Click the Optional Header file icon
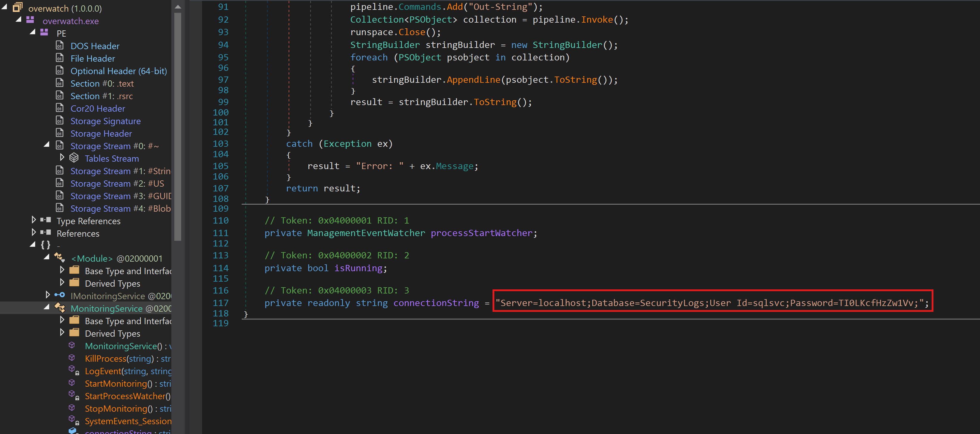Viewport: 980px width, 434px height. 60,71
